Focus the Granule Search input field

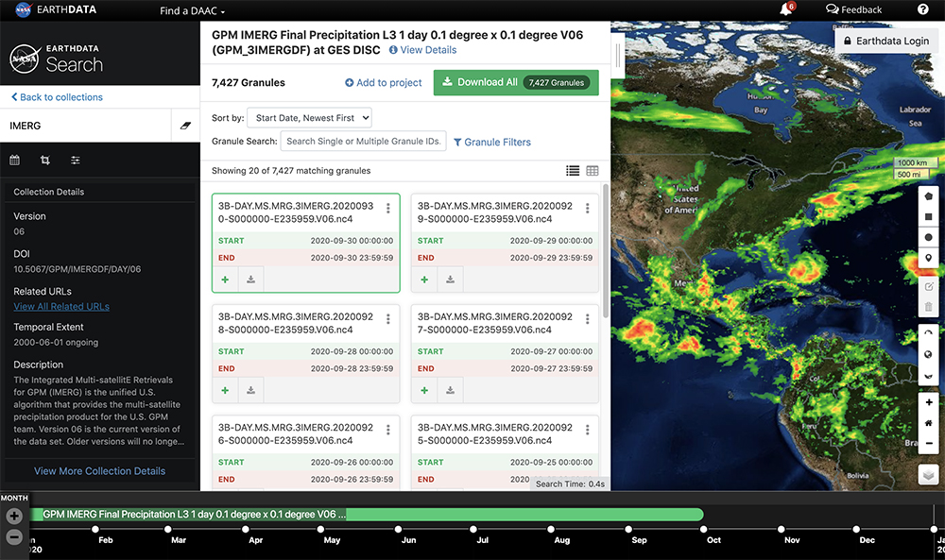click(364, 141)
